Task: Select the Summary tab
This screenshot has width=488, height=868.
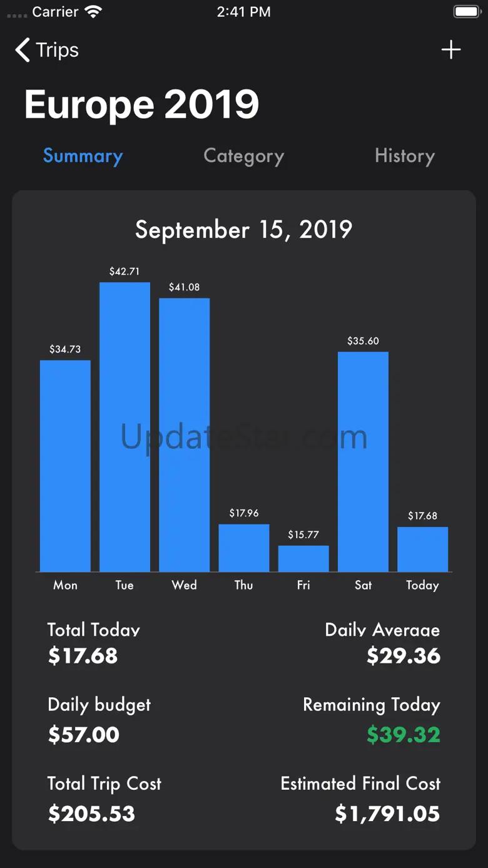Action: pos(83,156)
